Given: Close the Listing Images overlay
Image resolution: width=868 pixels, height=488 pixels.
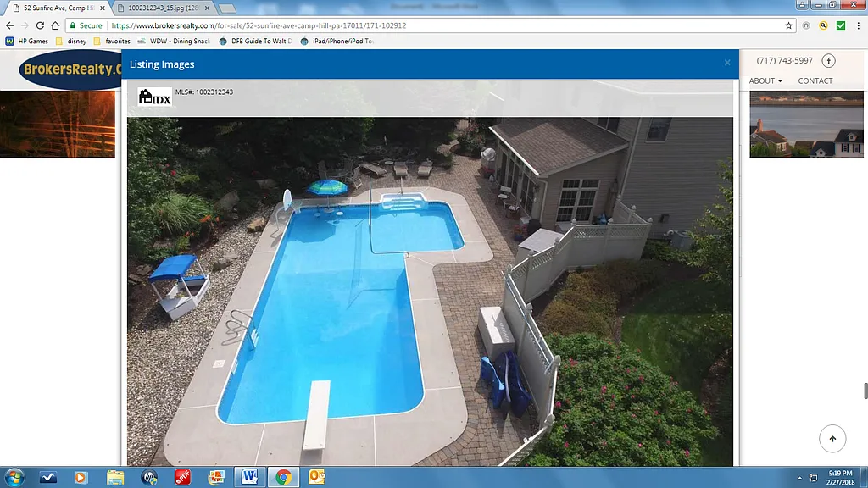Looking at the screenshot, I should (x=727, y=63).
